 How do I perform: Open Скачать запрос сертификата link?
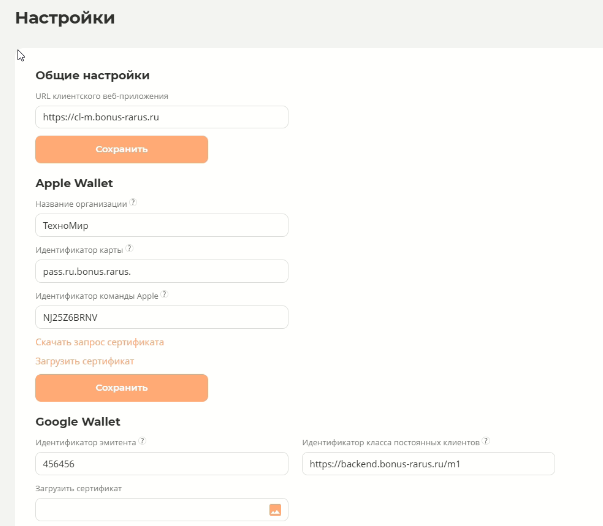click(x=100, y=342)
